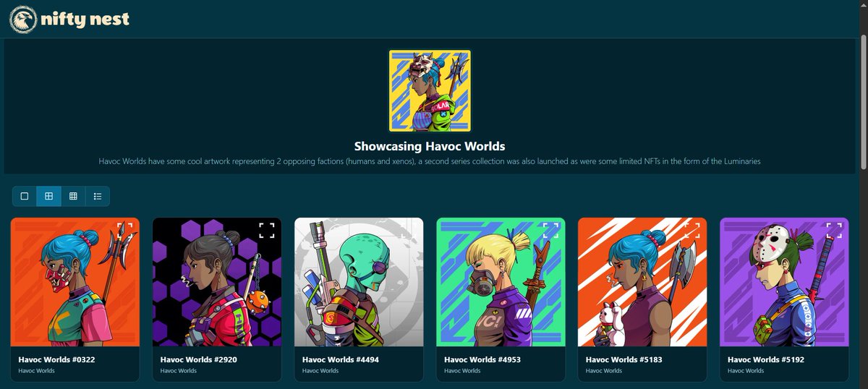This screenshot has height=389, width=868.
Task: Expand Havoc Worlds #2920 image fullscreen
Action: click(267, 231)
